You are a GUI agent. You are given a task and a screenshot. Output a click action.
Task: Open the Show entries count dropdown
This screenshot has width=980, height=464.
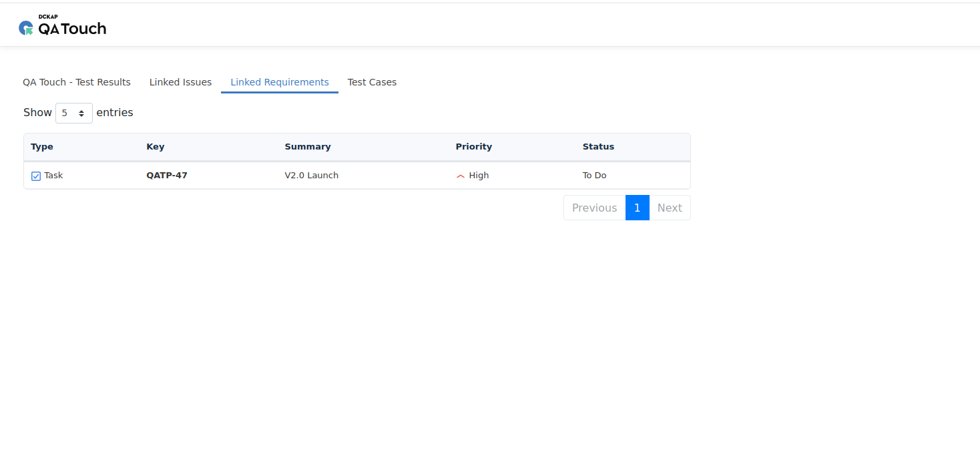74,113
